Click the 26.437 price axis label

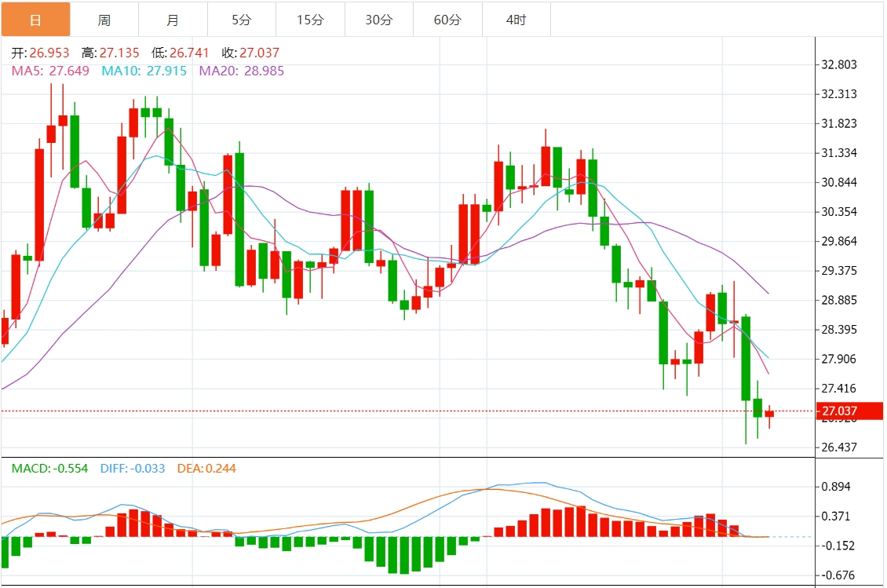(x=839, y=447)
